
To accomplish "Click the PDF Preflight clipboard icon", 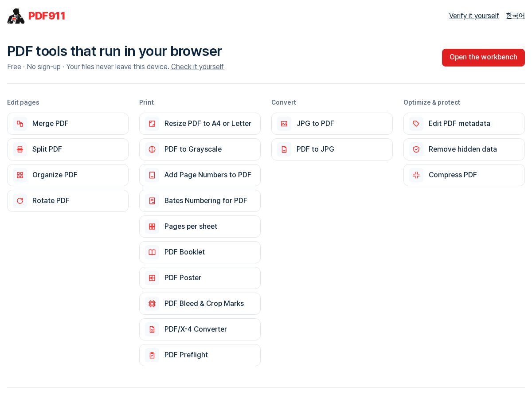I will (x=152, y=355).
